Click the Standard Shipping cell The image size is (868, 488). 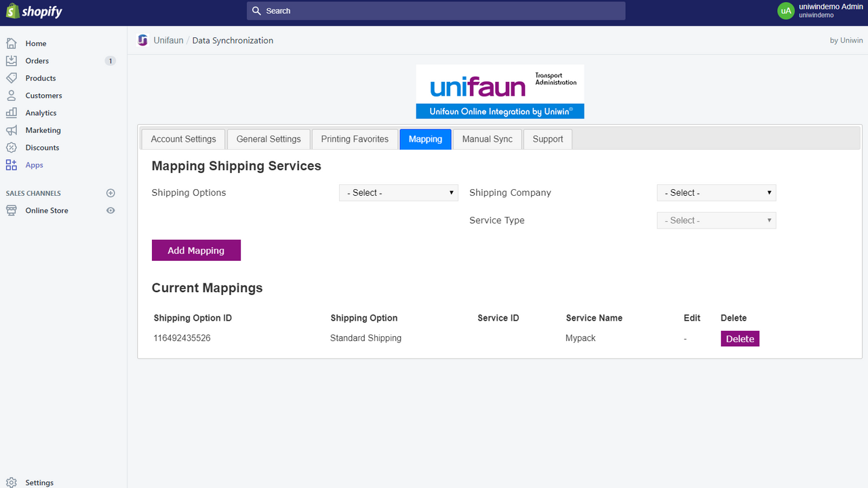pos(366,338)
